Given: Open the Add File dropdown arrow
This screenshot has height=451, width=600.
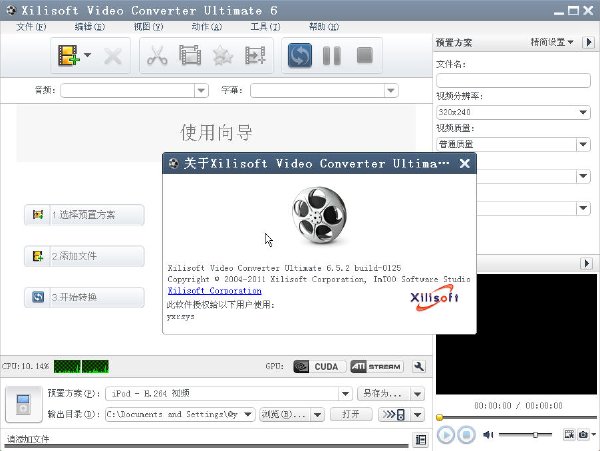Looking at the screenshot, I should [88, 55].
